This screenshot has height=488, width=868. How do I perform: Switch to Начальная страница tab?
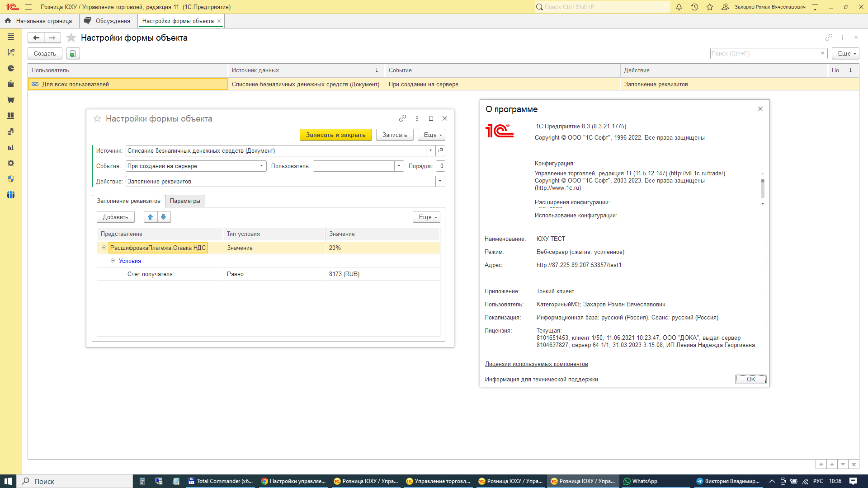tap(39, 21)
